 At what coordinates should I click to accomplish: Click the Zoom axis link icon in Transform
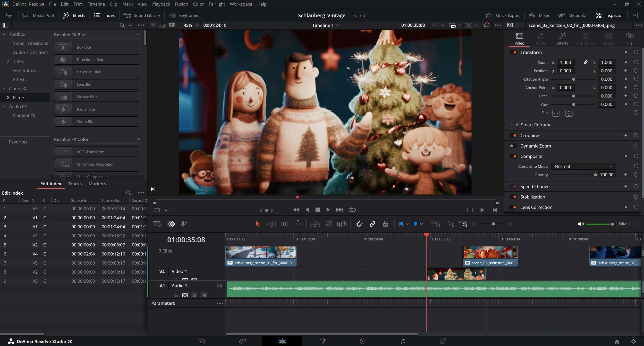585,62
